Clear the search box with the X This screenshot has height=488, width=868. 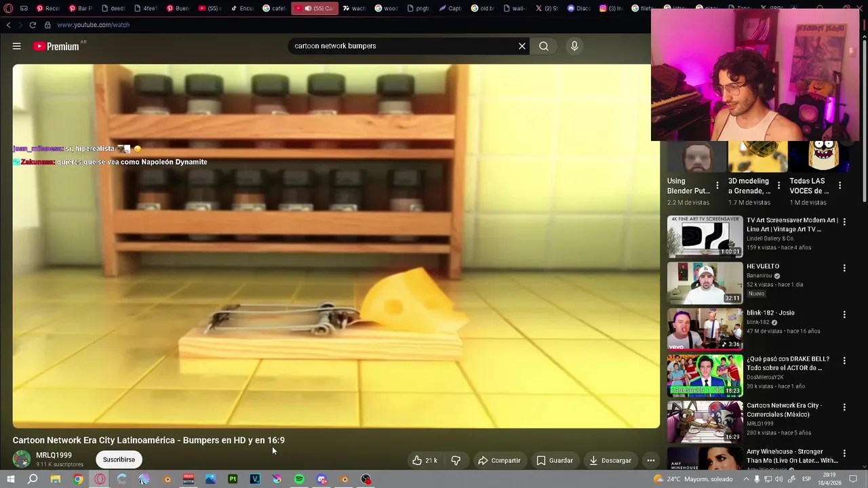pyautogui.click(x=522, y=46)
